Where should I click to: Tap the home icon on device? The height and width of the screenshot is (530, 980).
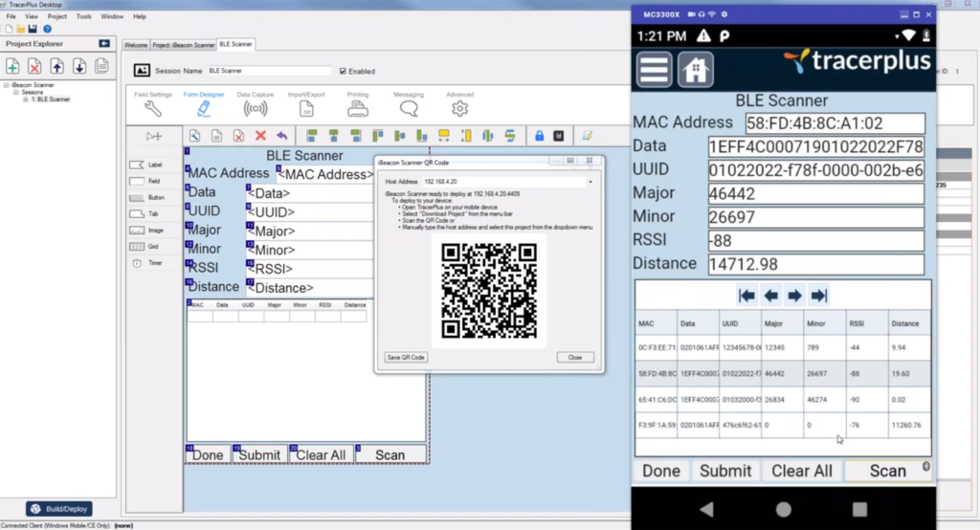coord(695,69)
